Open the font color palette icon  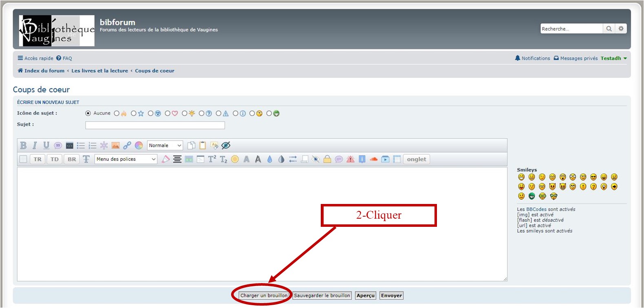point(139,146)
